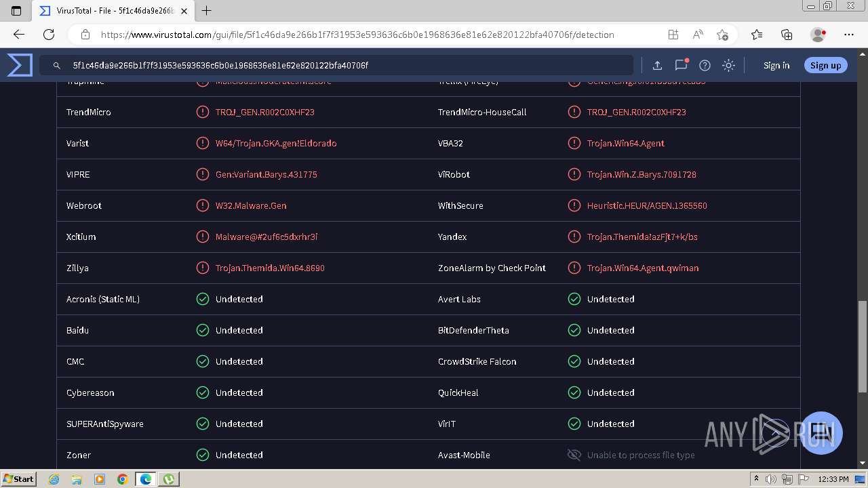This screenshot has width=868, height=488.
Task: Click the QuickHeal vendor name
Action: (x=458, y=392)
